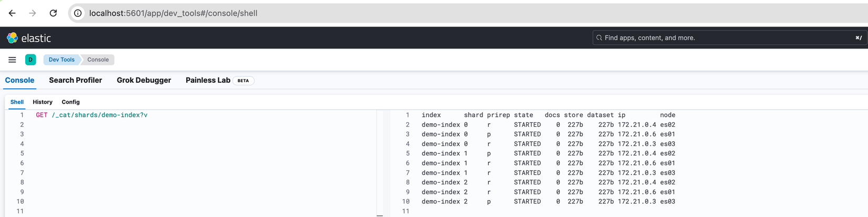This screenshot has height=217, width=868.
Task: Click the browser back arrow
Action: [x=12, y=13]
